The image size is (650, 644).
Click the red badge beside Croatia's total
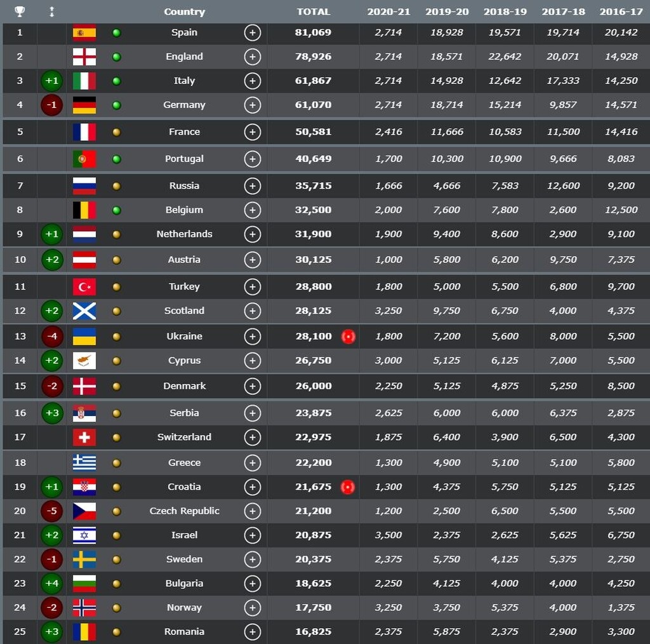pyautogui.click(x=348, y=487)
